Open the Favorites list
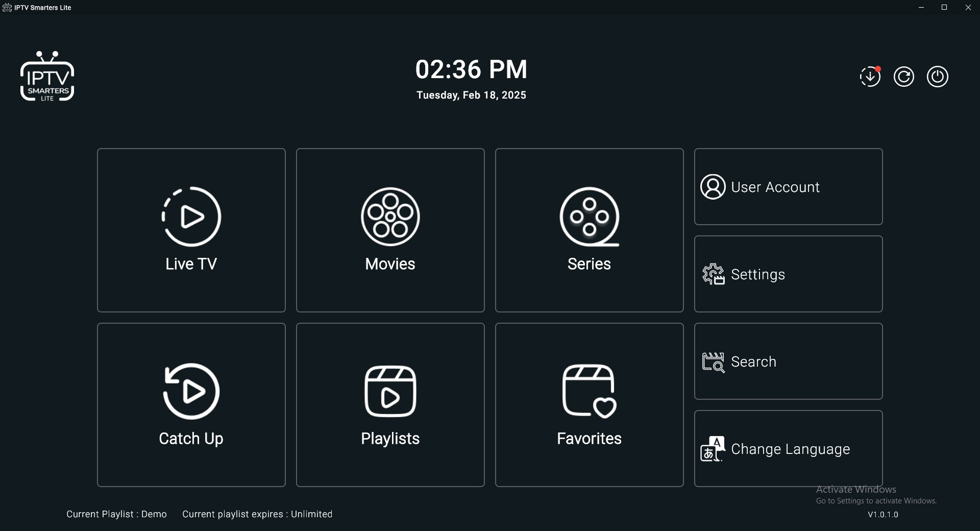Viewport: 980px width, 531px height. (589, 405)
